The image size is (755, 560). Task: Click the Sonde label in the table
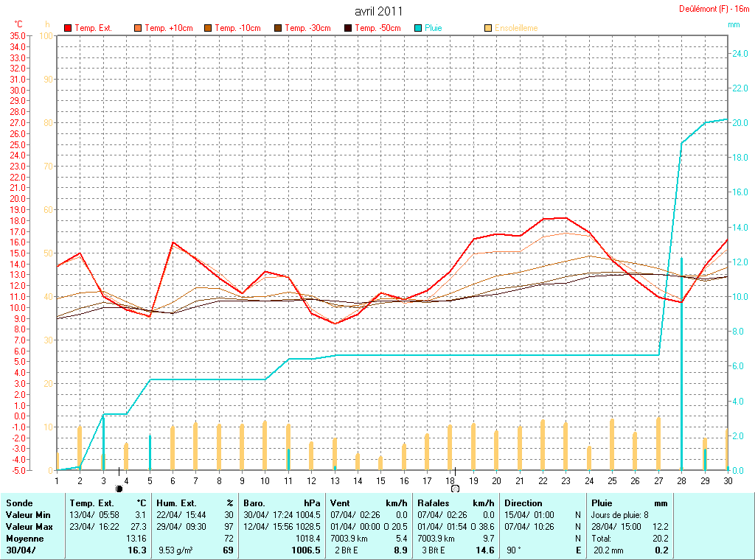(19, 503)
